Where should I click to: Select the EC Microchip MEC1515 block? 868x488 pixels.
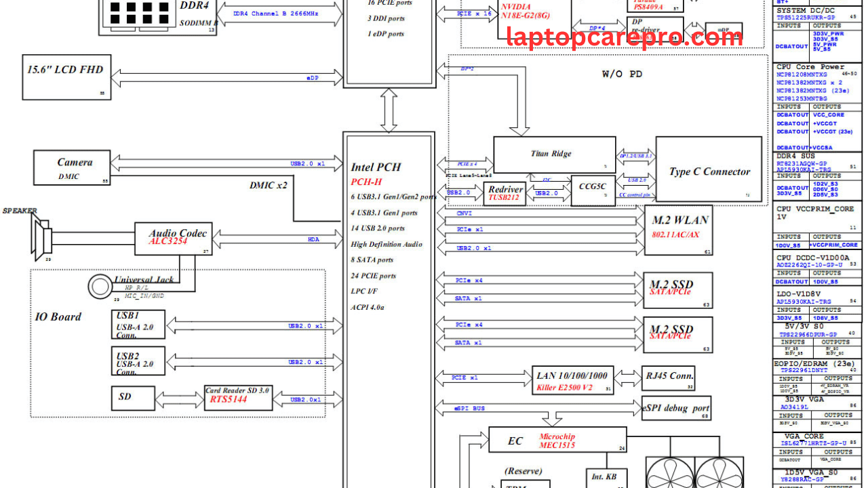(557, 440)
